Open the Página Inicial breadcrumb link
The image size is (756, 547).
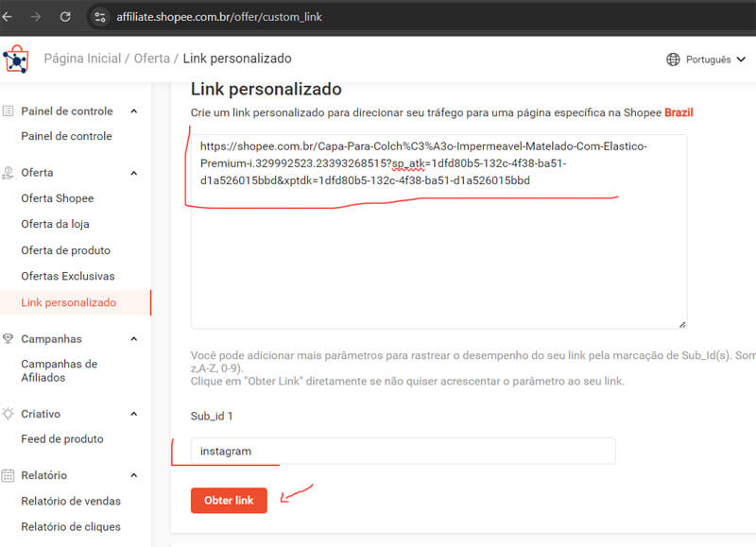click(82, 58)
